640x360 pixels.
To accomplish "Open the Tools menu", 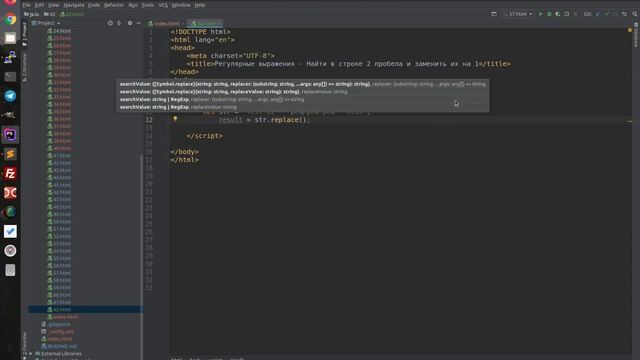I will 147,5.
